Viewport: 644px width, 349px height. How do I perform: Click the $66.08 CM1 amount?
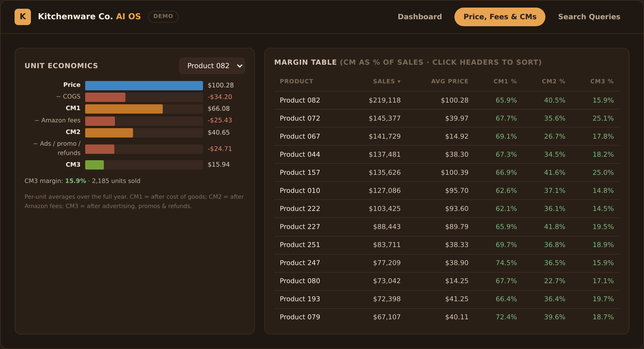click(x=219, y=109)
